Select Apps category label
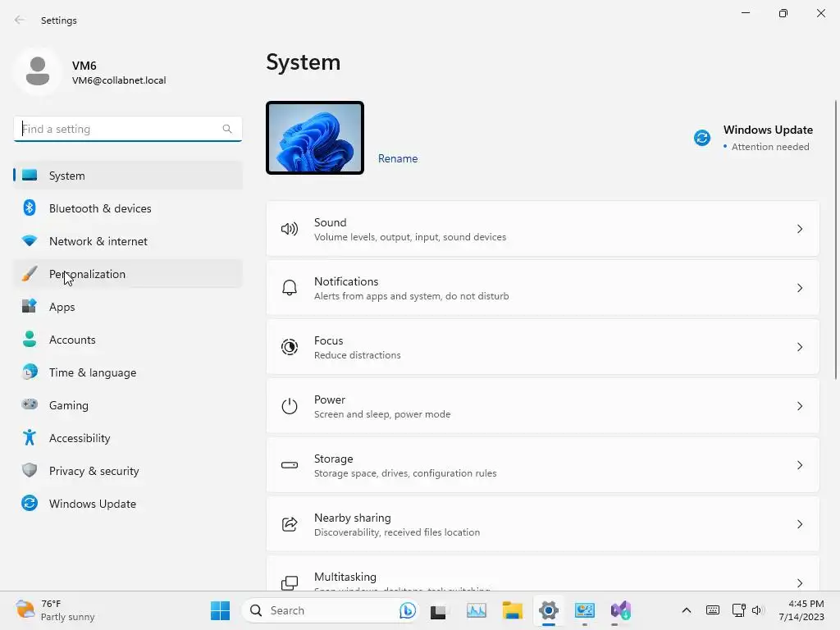The image size is (840, 630). 62,307
